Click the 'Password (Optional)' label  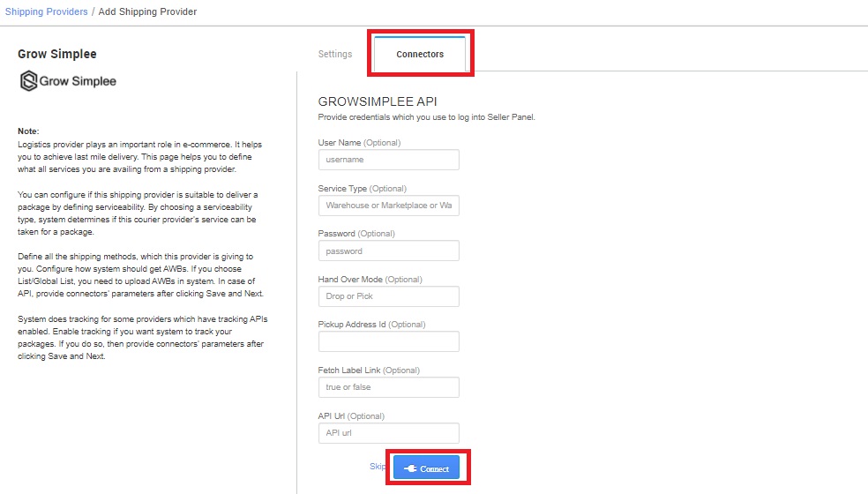[356, 234]
